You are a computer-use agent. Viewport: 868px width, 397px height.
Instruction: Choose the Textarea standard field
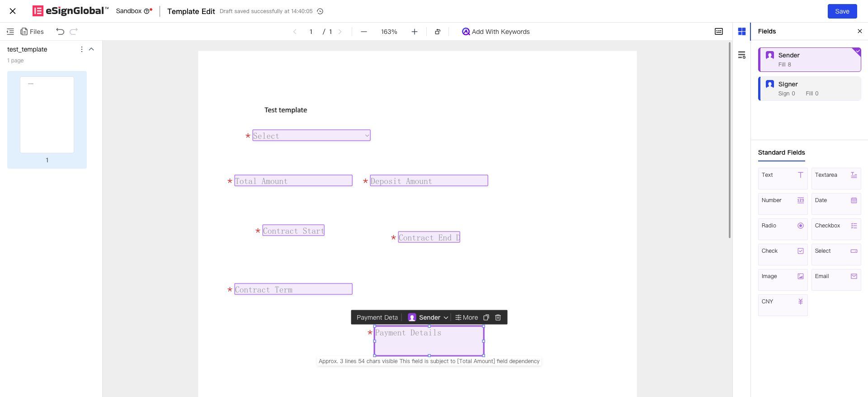pyautogui.click(x=836, y=179)
